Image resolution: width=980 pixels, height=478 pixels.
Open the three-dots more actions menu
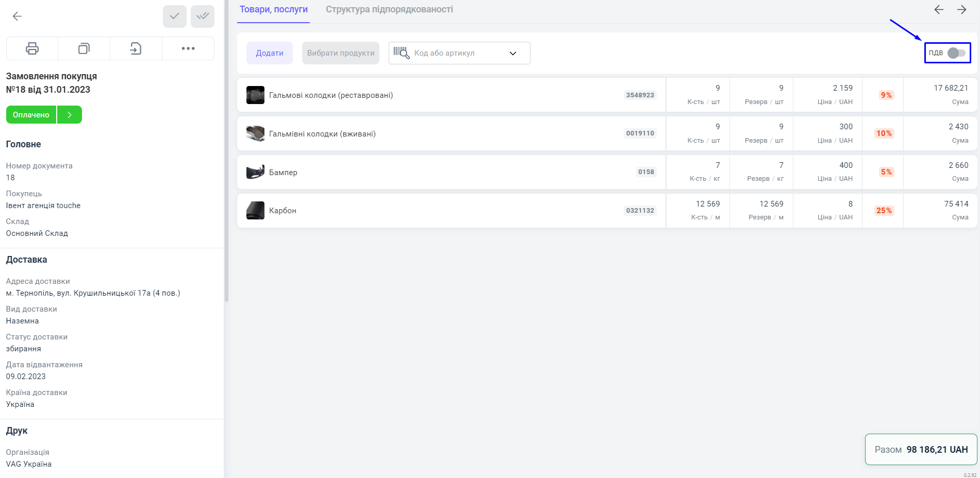click(x=188, y=49)
